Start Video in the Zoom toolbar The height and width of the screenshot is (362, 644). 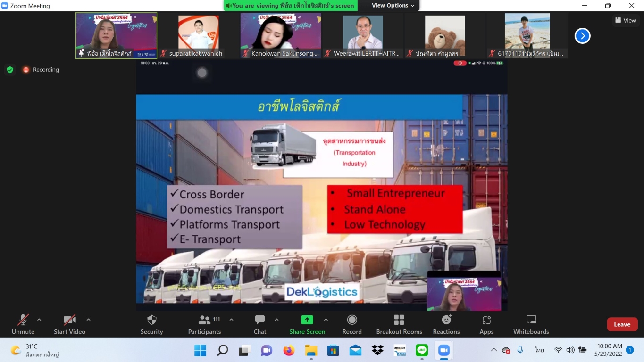click(x=69, y=324)
